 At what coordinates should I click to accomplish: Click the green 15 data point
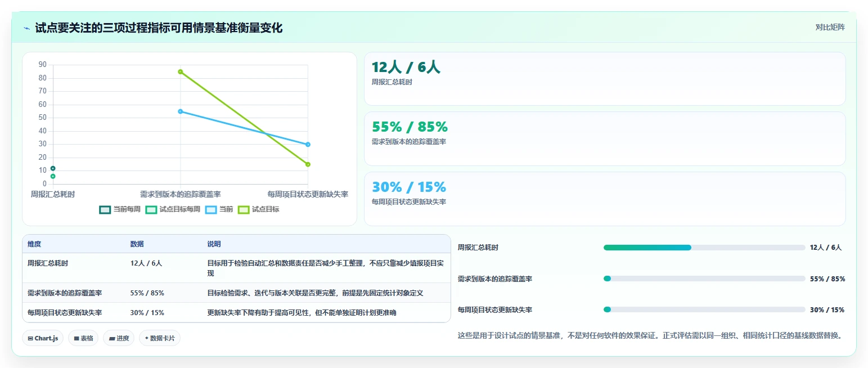click(308, 164)
